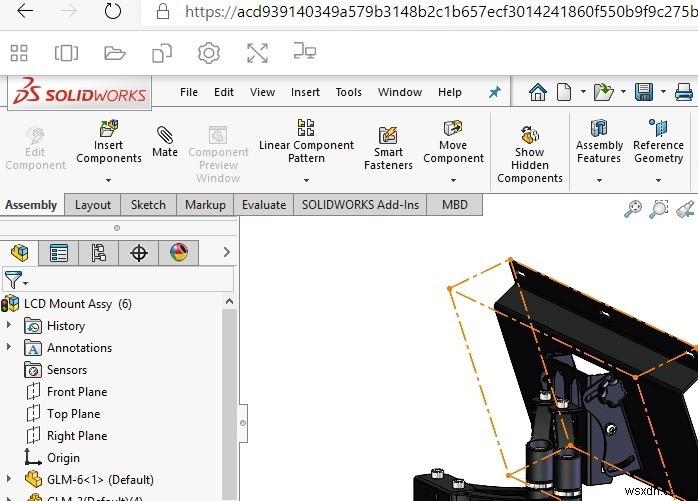
Task: Open the Tools menu
Action: 349,92
